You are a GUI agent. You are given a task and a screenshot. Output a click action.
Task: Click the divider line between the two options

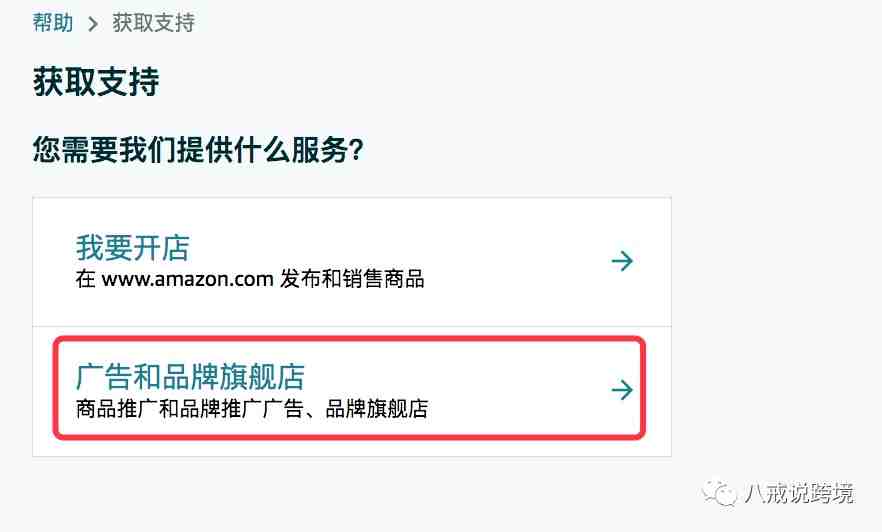click(352, 326)
